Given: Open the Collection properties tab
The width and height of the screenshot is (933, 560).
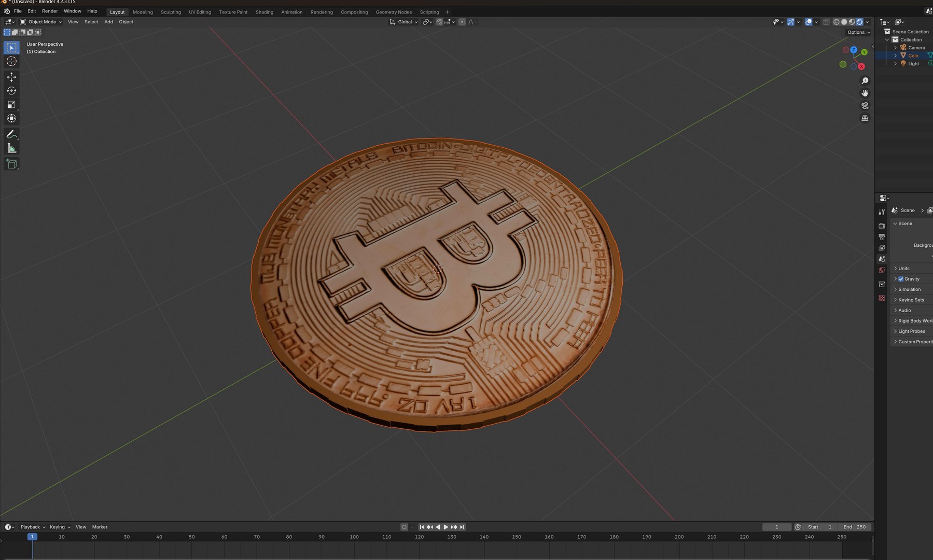Looking at the screenshot, I should click(882, 285).
